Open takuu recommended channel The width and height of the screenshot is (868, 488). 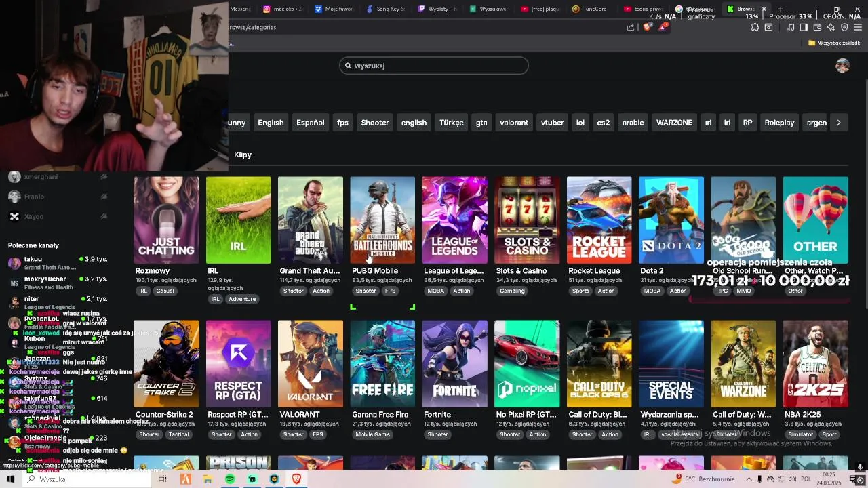coord(58,263)
